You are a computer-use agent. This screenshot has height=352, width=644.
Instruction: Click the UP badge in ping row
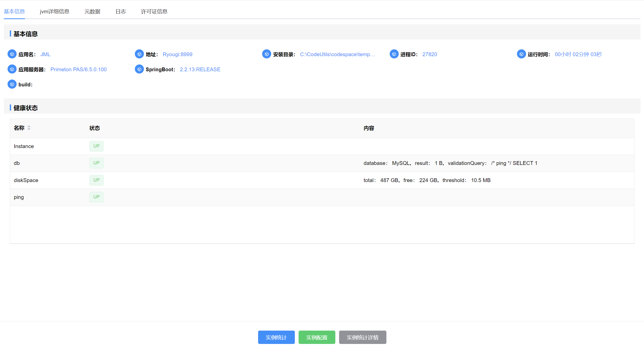[x=96, y=197]
